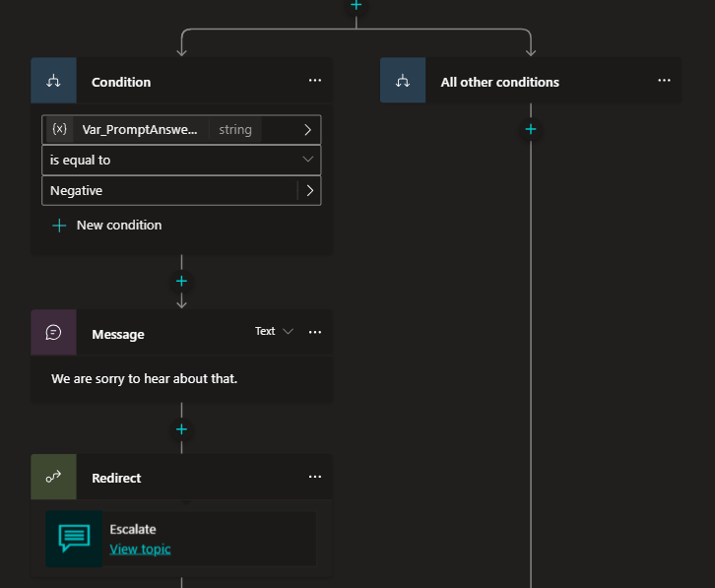The width and height of the screenshot is (715, 588).
Task: Click the variable {x} icon in condition
Action: [x=59, y=129]
